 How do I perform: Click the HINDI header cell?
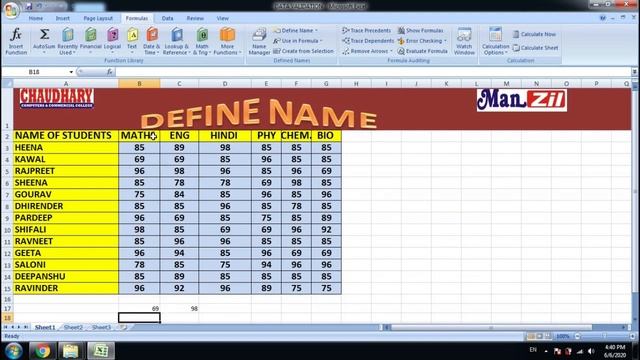(225, 136)
